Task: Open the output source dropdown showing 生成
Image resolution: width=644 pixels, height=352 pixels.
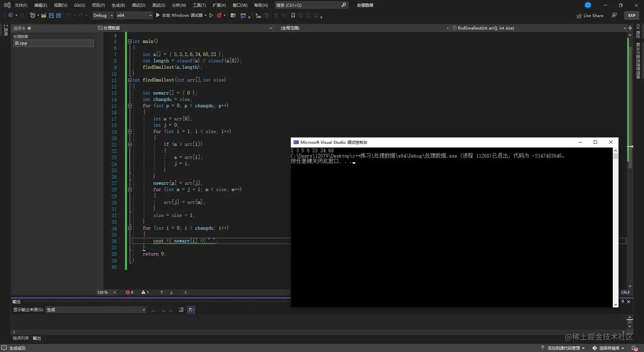Action: tap(96, 310)
